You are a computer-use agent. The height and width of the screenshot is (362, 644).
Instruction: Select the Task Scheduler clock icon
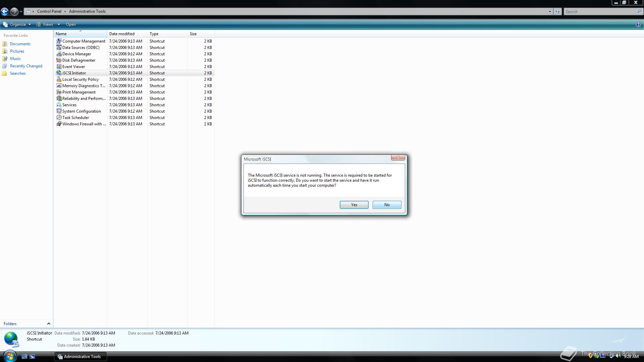tap(59, 118)
